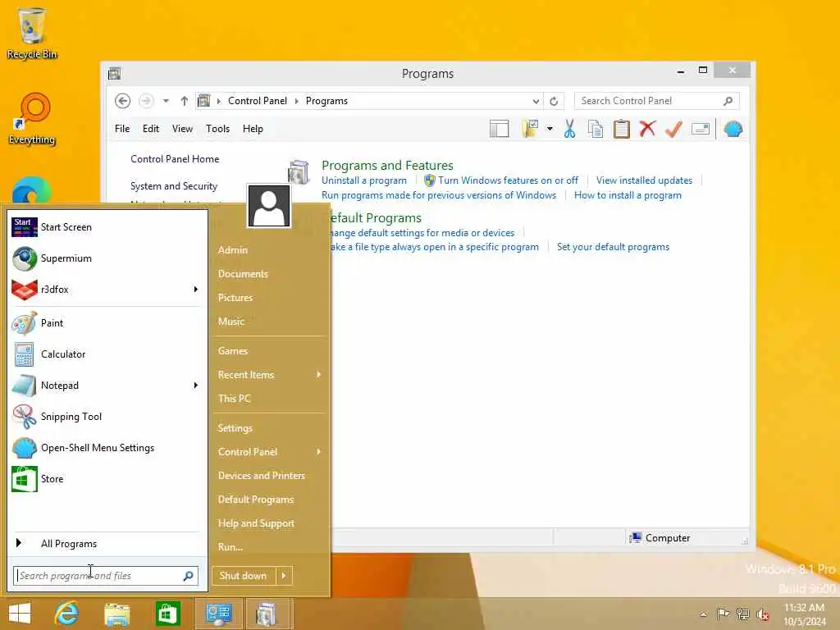Open folder options toolbar dropdown arrow
This screenshot has height=630, width=840.
point(550,129)
